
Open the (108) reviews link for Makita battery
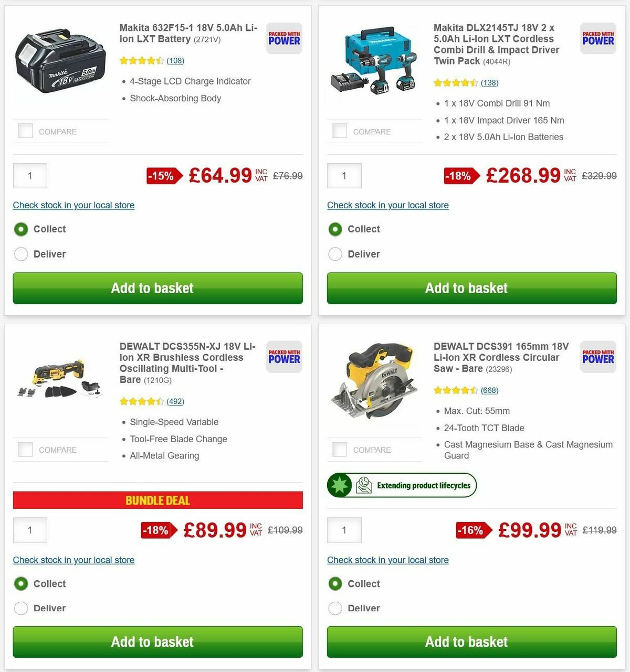click(175, 61)
